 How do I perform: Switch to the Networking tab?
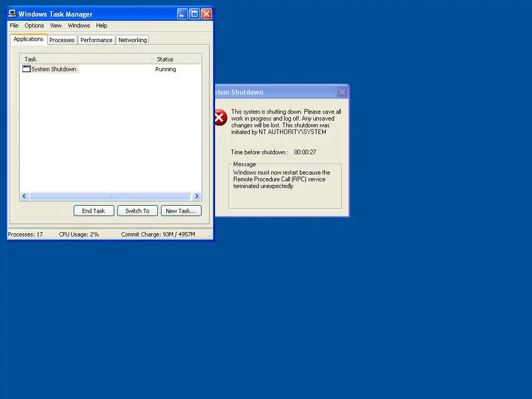132,40
